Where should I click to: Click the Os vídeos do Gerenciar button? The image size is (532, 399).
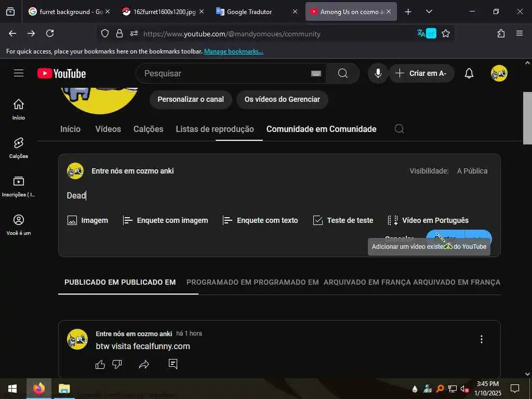coord(282,99)
